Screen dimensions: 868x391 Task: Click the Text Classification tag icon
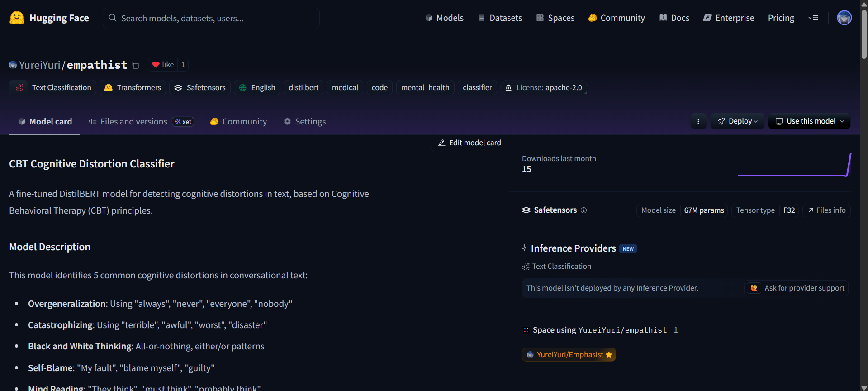click(x=19, y=88)
